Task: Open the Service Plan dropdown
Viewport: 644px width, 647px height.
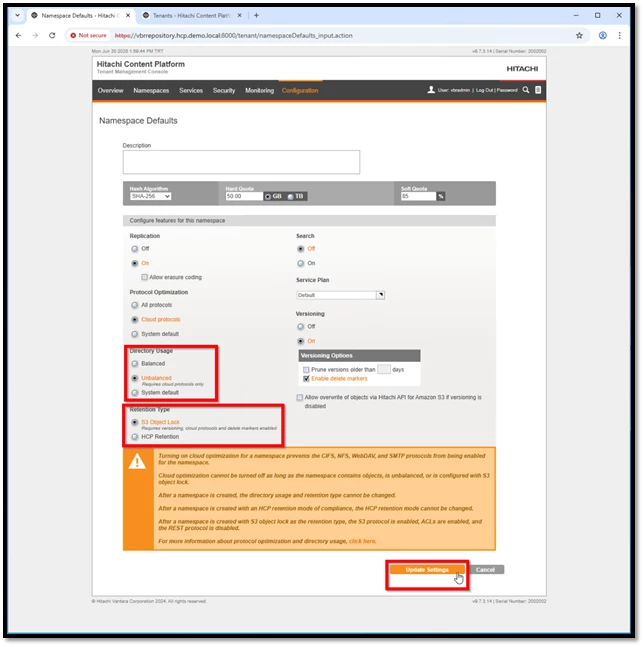Action: click(x=340, y=295)
